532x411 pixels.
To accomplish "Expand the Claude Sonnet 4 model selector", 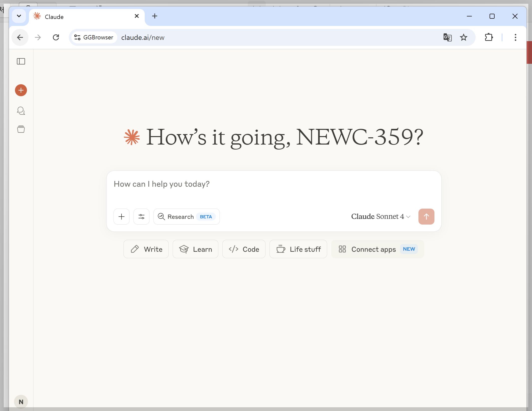I will point(381,217).
